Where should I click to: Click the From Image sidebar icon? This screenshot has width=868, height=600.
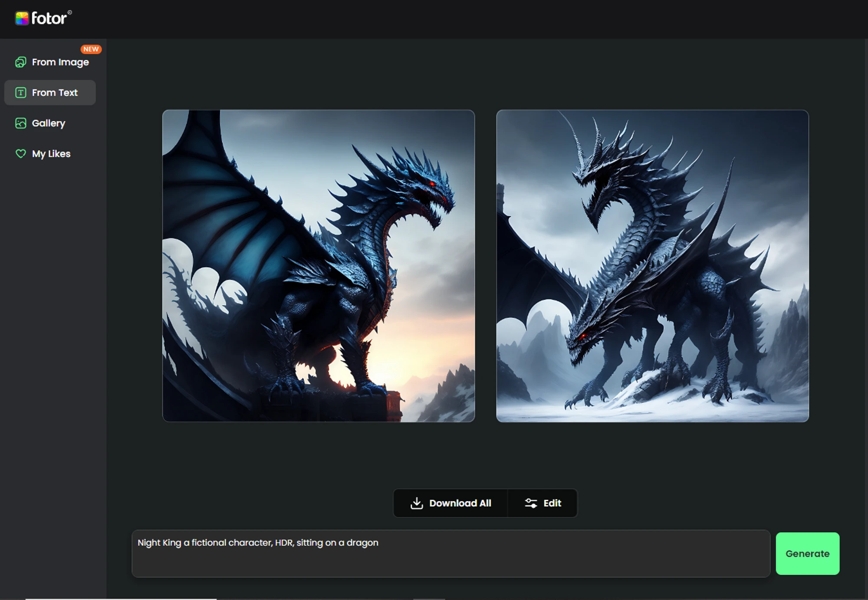(20, 62)
